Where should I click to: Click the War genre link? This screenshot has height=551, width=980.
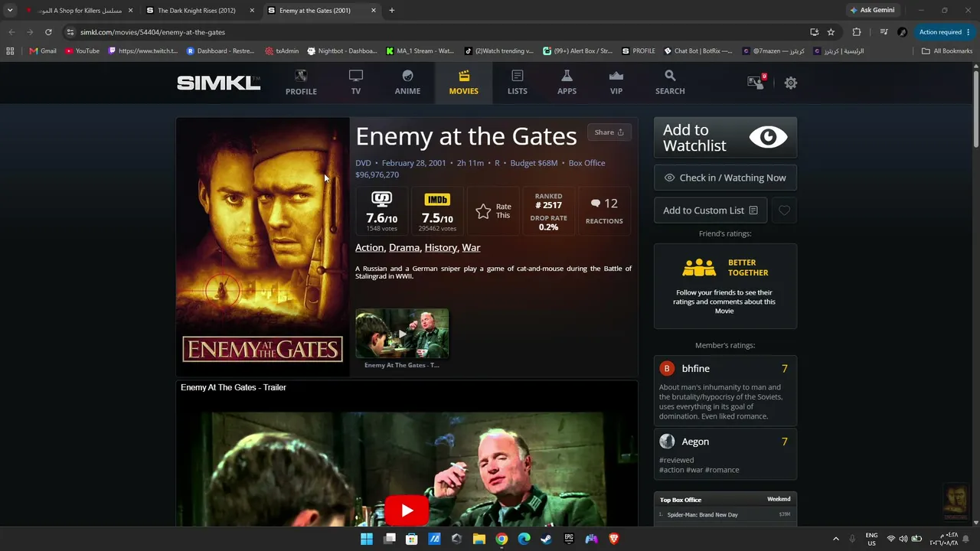tap(471, 248)
